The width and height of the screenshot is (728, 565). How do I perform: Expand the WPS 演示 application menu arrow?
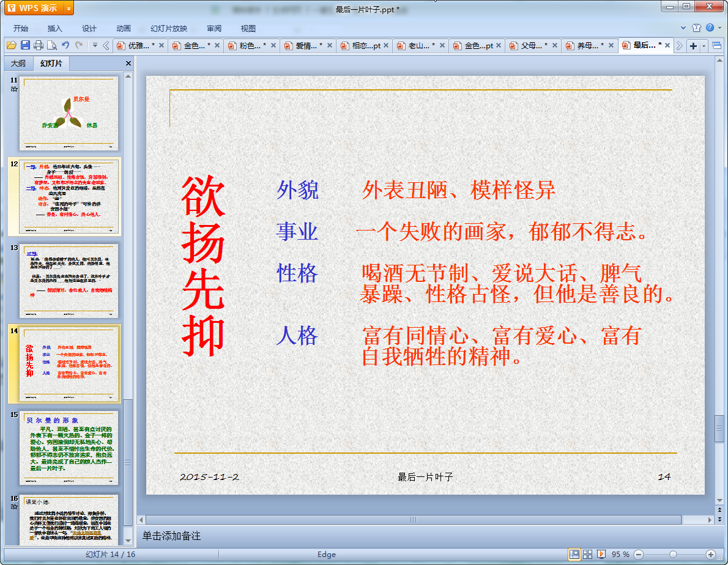coord(69,9)
